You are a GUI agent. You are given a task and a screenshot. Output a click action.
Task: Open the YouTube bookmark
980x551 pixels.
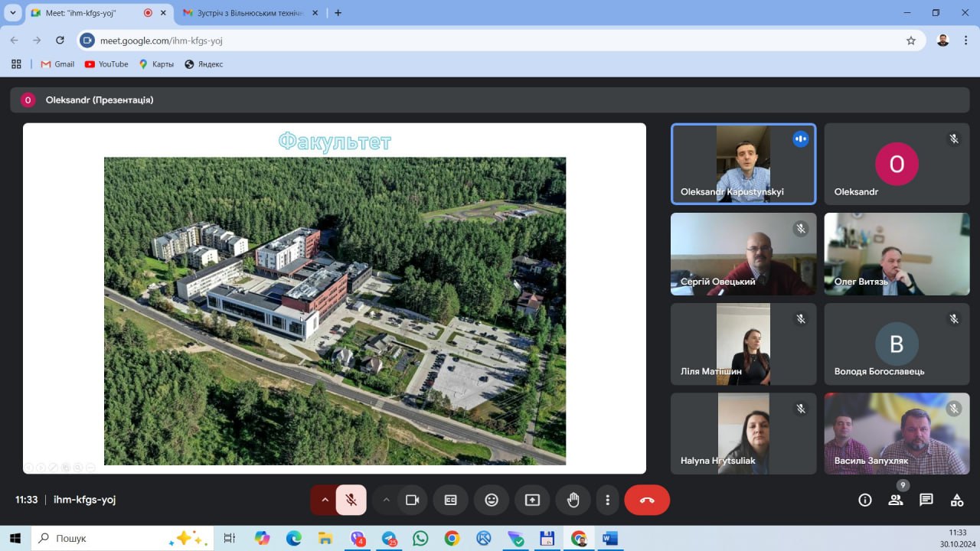point(106,64)
